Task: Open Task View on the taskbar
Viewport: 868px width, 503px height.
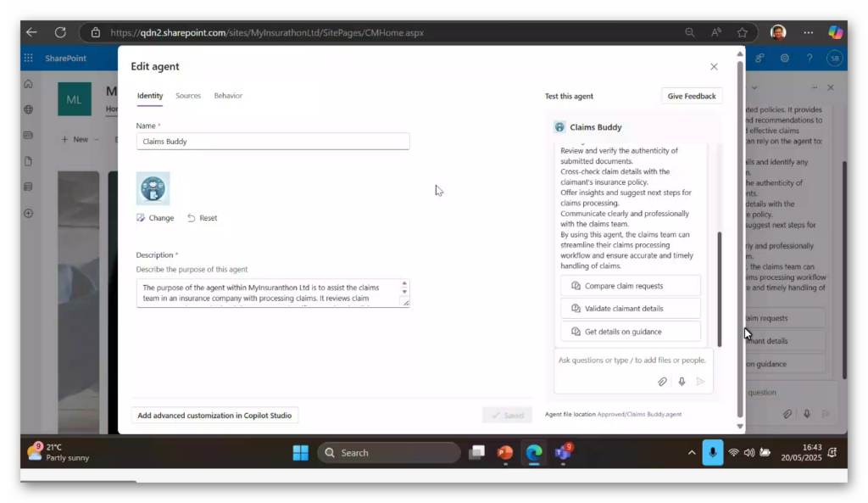Action: click(x=476, y=453)
